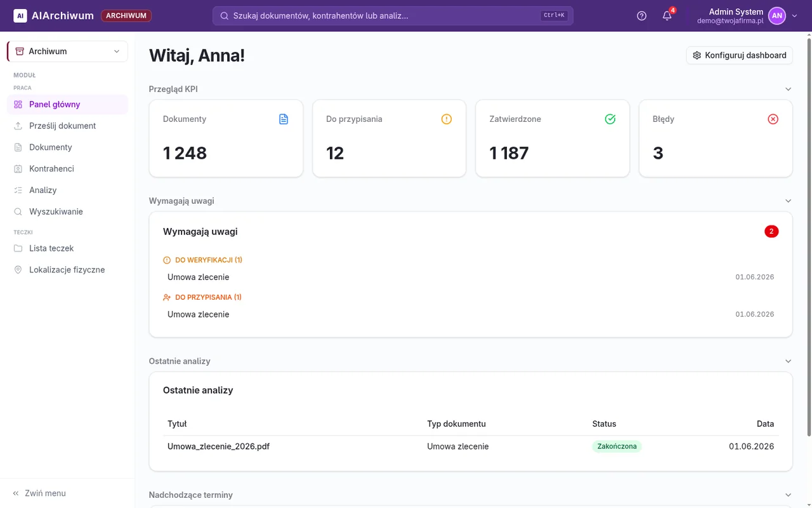Viewport: 812px width, 508px height.
Task: Collapse the Nadchodzące terminy section
Action: (789, 495)
